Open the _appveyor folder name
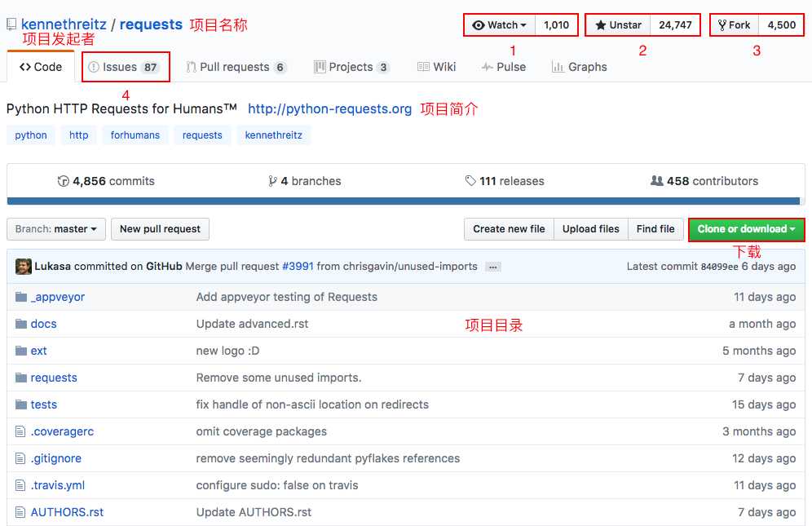Viewport: 812px width, 526px height. [x=58, y=297]
